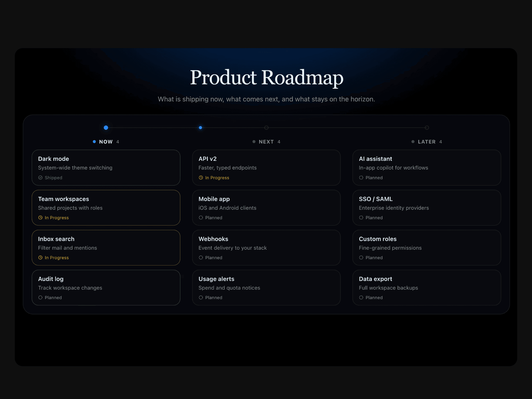This screenshot has width=532, height=399.
Task: Select the Team workspaces title
Action: [64, 199]
